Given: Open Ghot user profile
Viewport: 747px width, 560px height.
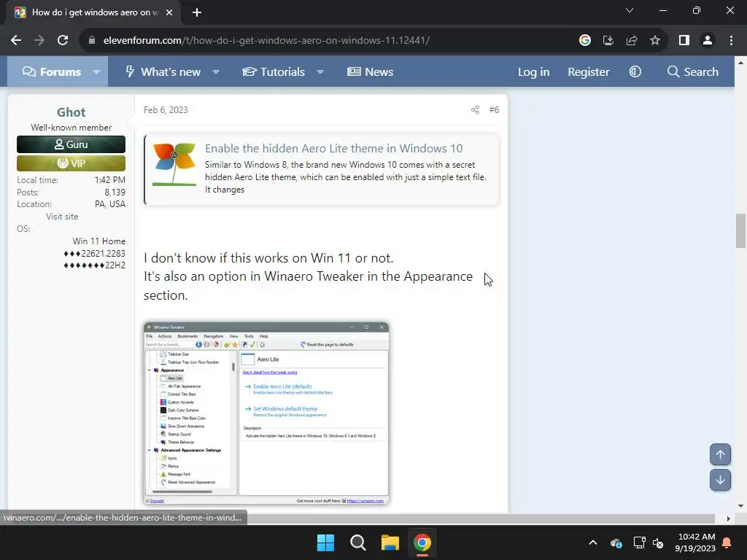Looking at the screenshot, I should point(71,112).
